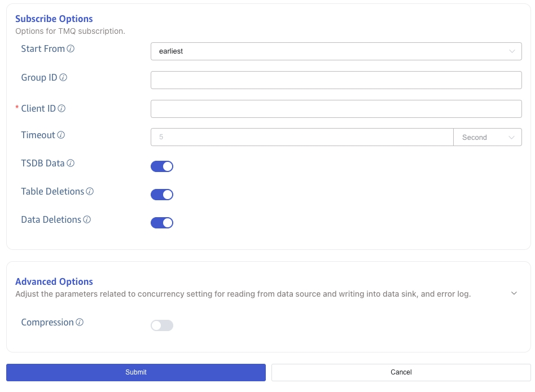The image size is (535, 392).
Task: Open the Start From dropdown showing earliest
Action: 336,51
